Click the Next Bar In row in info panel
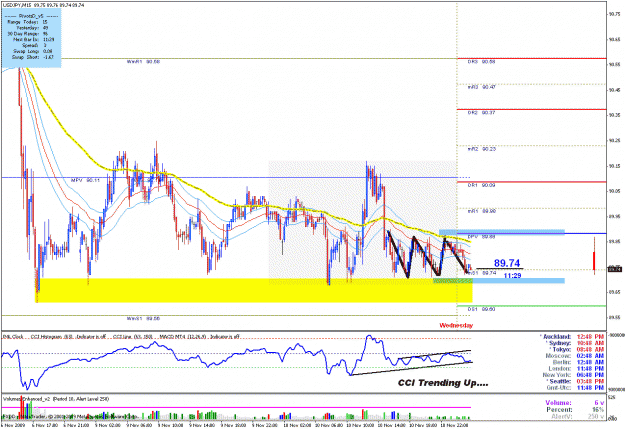This screenshot has width=625, height=429. (x=34, y=39)
